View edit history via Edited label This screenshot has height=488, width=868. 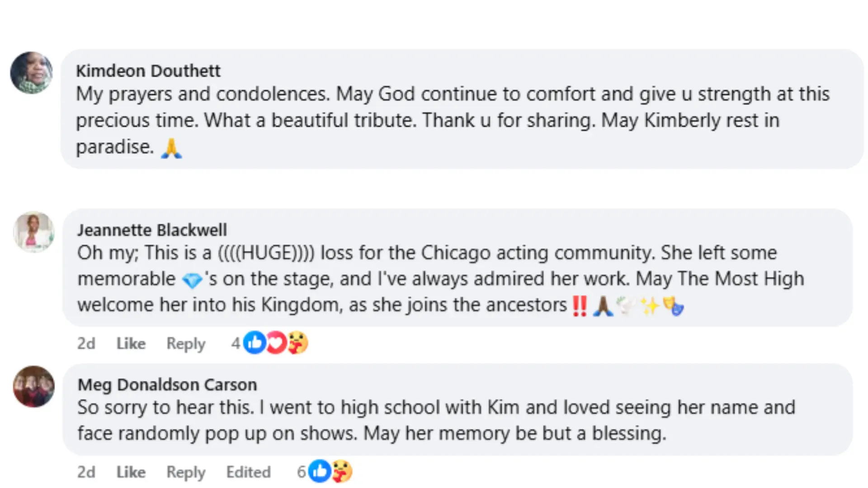pyautogui.click(x=248, y=472)
